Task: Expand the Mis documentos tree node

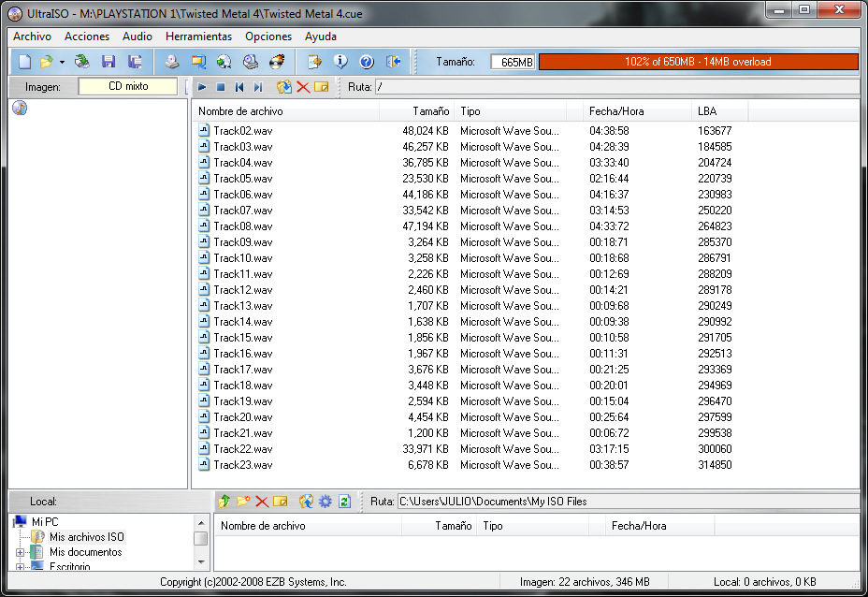Action: click(x=20, y=553)
